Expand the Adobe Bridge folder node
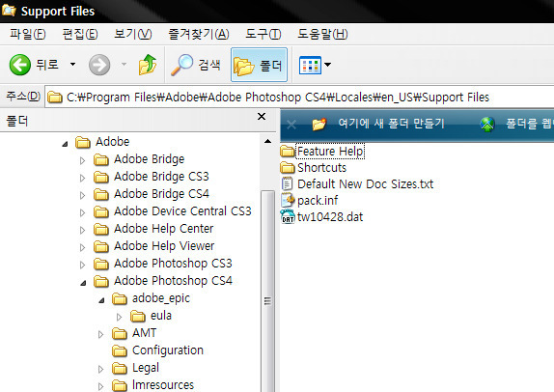This screenshot has height=392, width=554. pyautogui.click(x=82, y=161)
